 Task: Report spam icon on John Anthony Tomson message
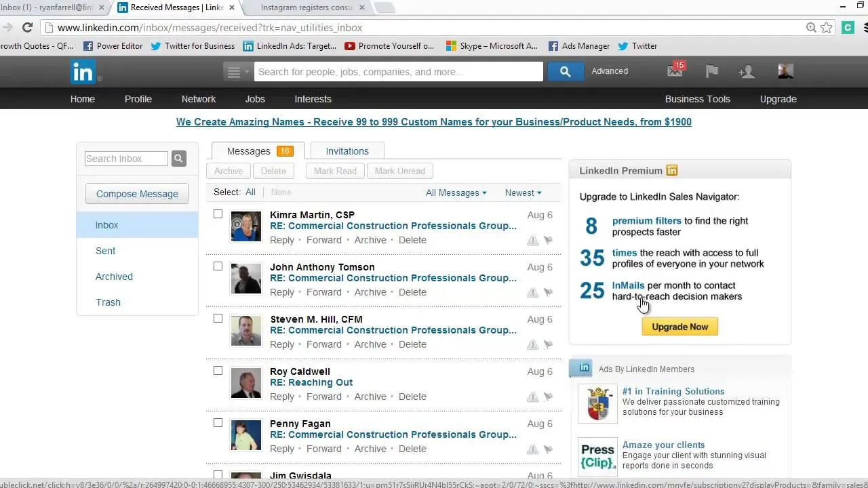[x=533, y=292]
